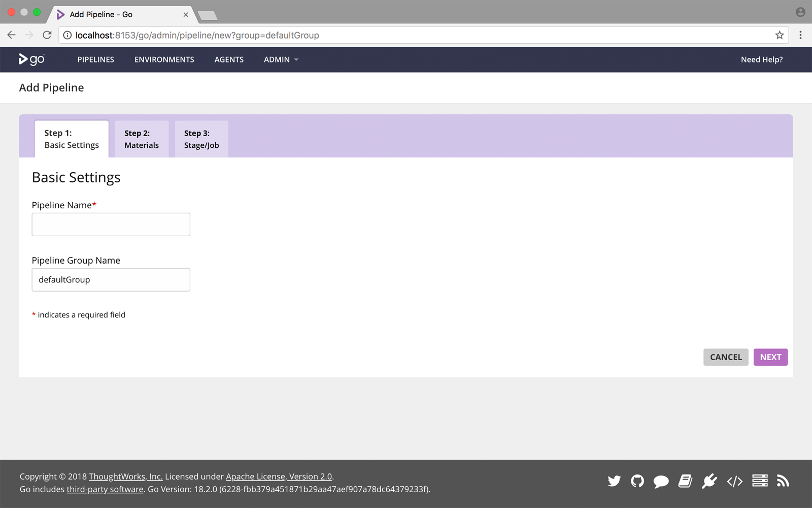Open the ThoughtWorks, Inc. link
Screen dimensions: 812x508
pyautogui.click(x=126, y=477)
